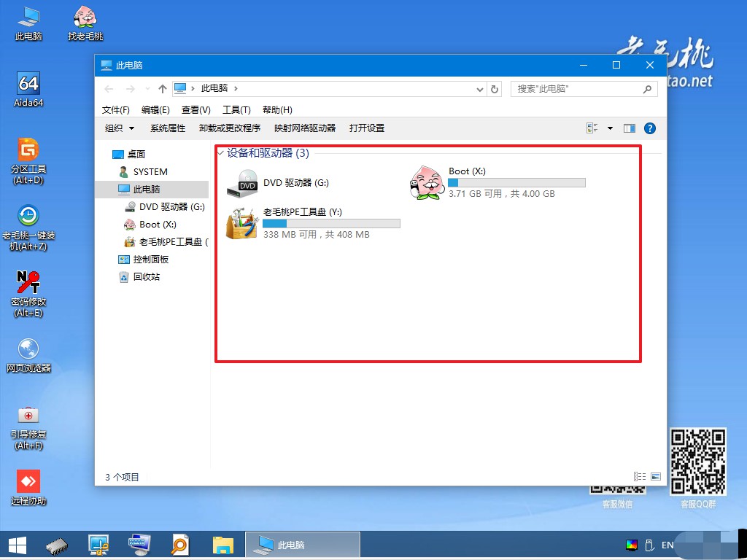Open the 此电脑 desktop icon
The image size is (747, 560).
point(28,23)
